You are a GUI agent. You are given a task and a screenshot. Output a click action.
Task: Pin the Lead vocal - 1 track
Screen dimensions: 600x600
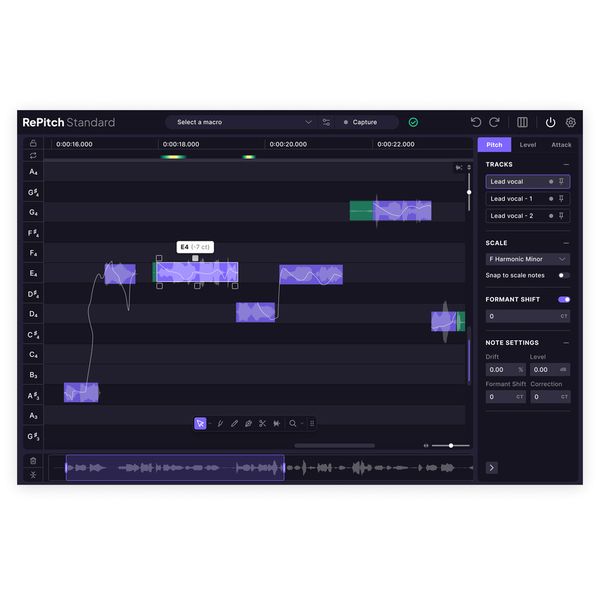(x=561, y=199)
